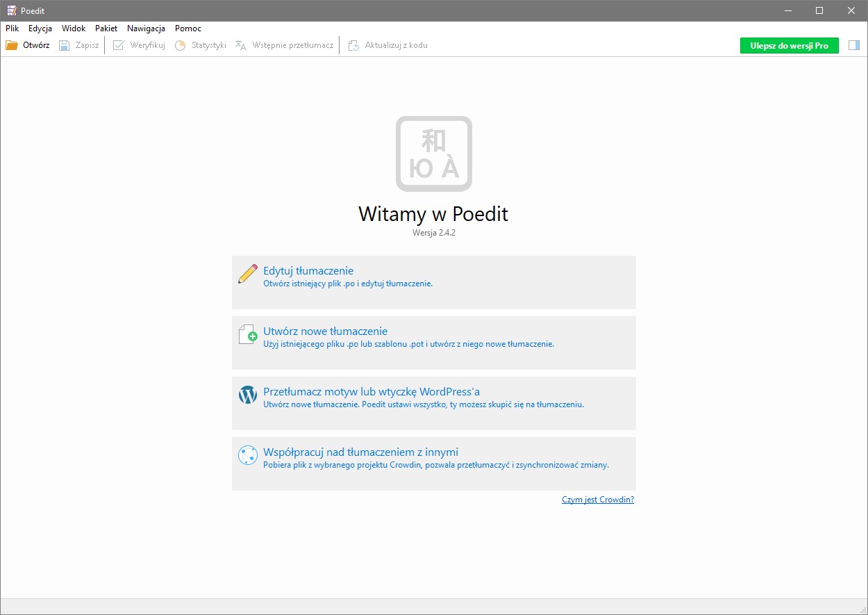Open the Nawigacja menu
This screenshot has width=868, height=615.
pyautogui.click(x=146, y=28)
